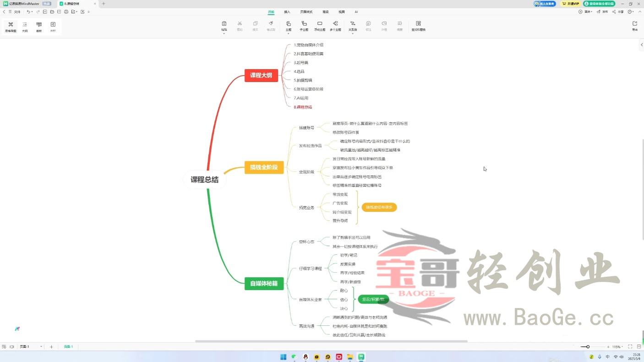Toggle fullscreen fit icon in the status bar
644x362 pixels.
(630, 347)
